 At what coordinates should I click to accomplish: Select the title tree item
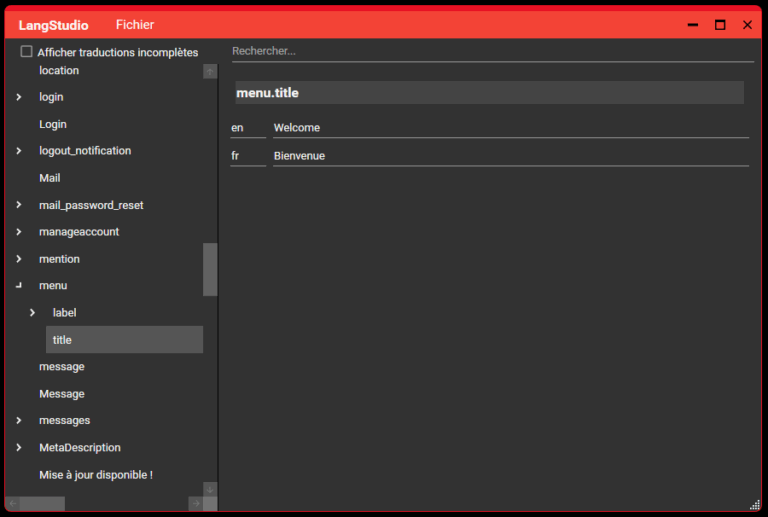pos(124,340)
